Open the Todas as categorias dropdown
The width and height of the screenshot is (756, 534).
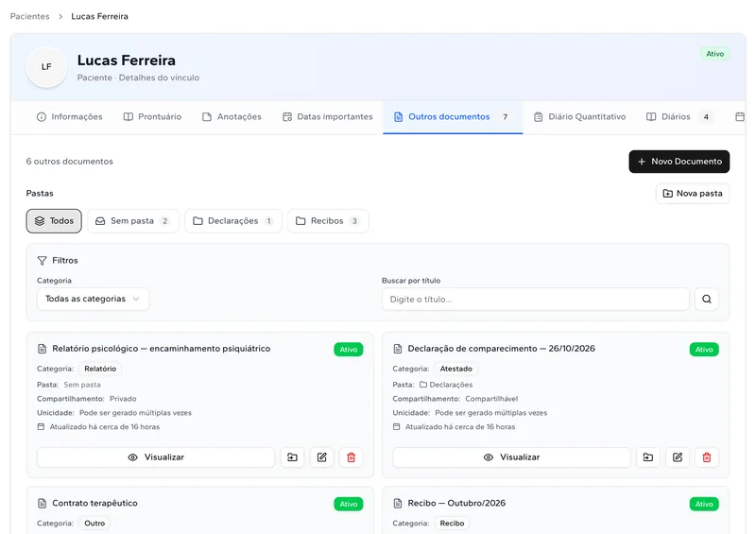tap(93, 299)
